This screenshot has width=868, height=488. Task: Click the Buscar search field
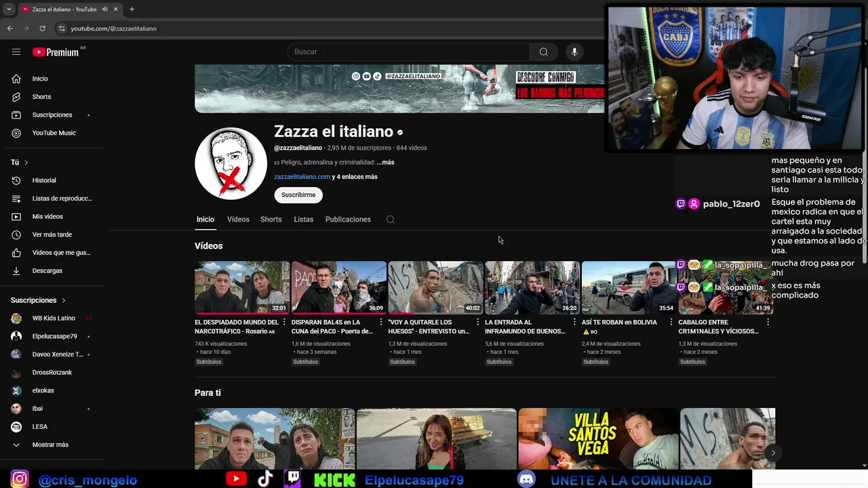click(409, 52)
